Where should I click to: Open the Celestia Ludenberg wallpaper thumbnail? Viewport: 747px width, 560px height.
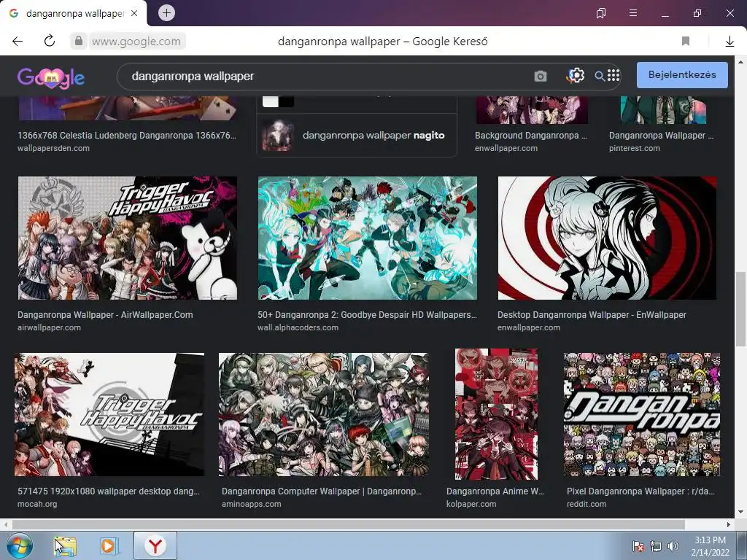pos(127,108)
